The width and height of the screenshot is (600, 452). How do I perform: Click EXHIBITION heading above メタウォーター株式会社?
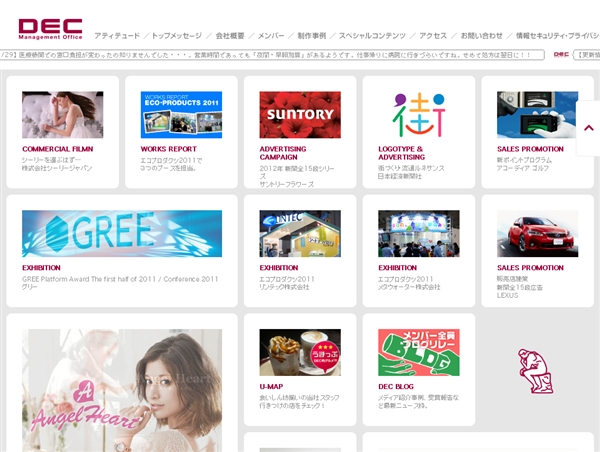(x=397, y=268)
